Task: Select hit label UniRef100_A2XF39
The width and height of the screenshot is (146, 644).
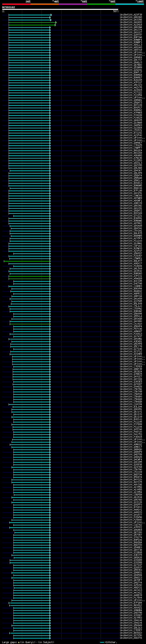Action: (x=131, y=15)
